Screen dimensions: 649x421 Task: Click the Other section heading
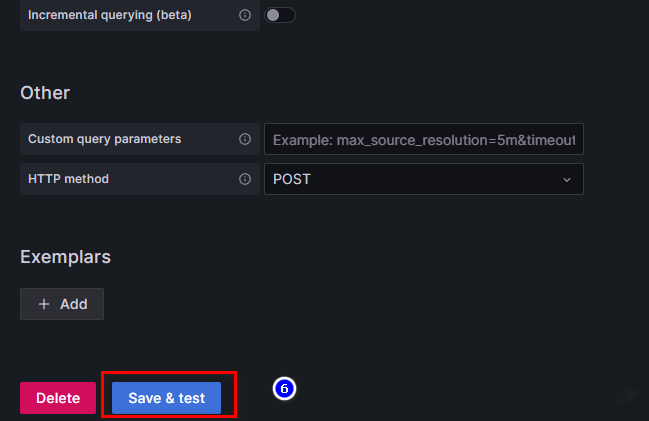coord(45,93)
